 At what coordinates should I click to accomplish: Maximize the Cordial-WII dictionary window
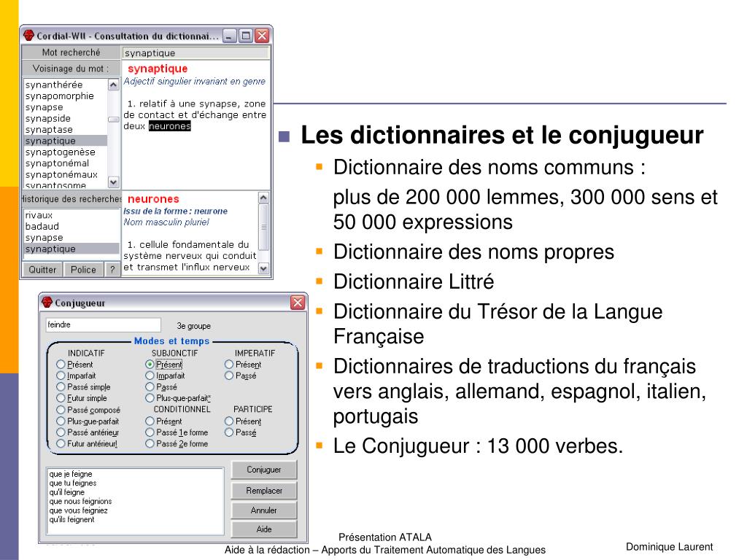pyautogui.click(x=246, y=36)
